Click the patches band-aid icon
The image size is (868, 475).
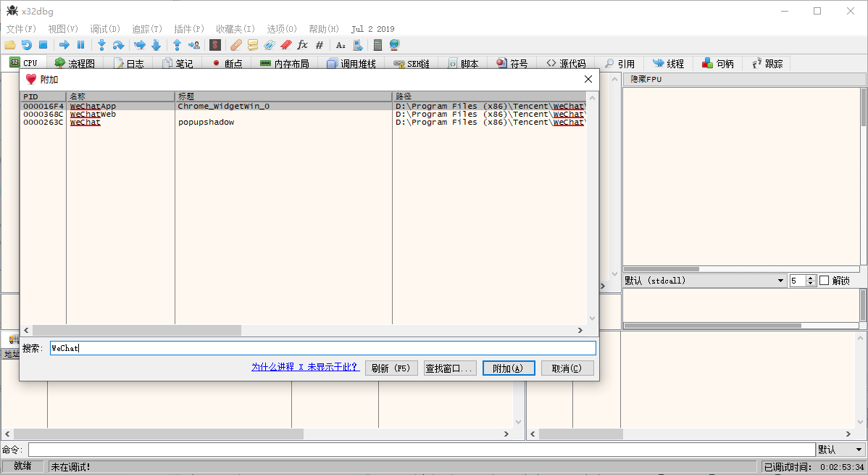pyautogui.click(x=236, y=45)
